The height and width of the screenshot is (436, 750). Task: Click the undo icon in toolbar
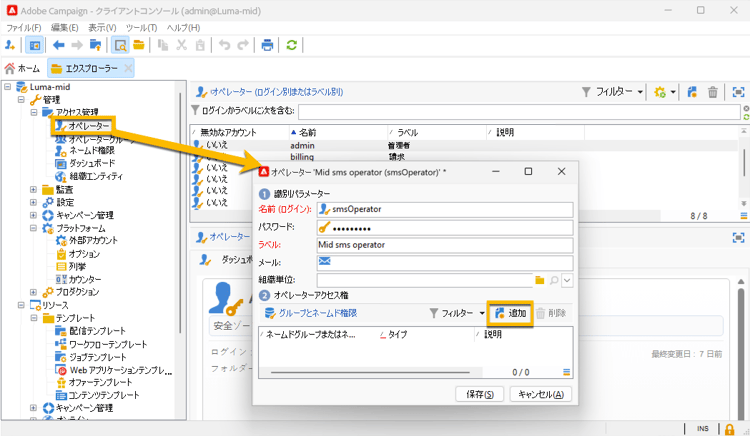pyautogui.click(x=224, y=45)
